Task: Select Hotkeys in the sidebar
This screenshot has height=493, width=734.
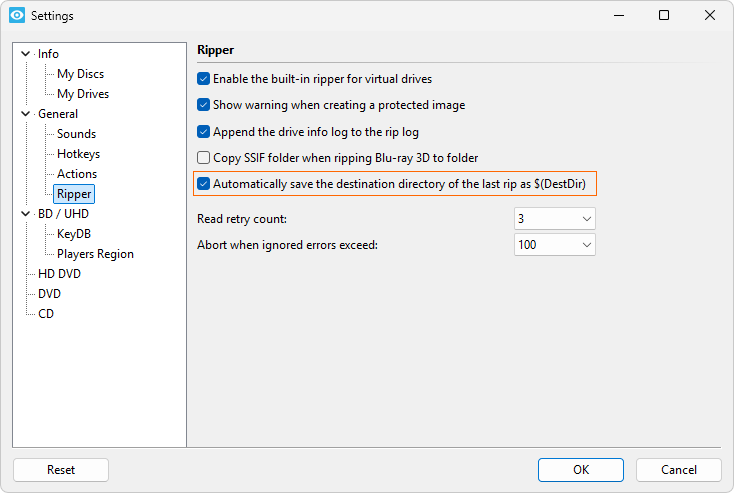Action: click(78, 154)
